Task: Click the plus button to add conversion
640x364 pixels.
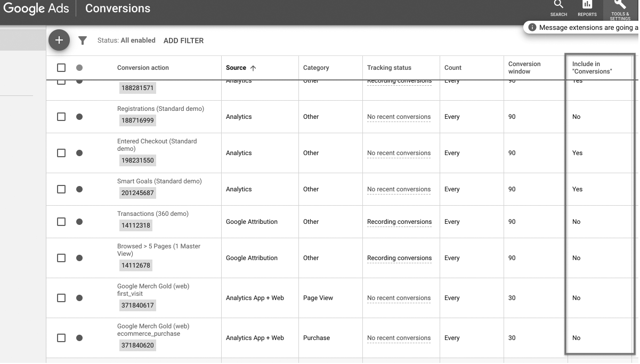Action: coord(59,40)
